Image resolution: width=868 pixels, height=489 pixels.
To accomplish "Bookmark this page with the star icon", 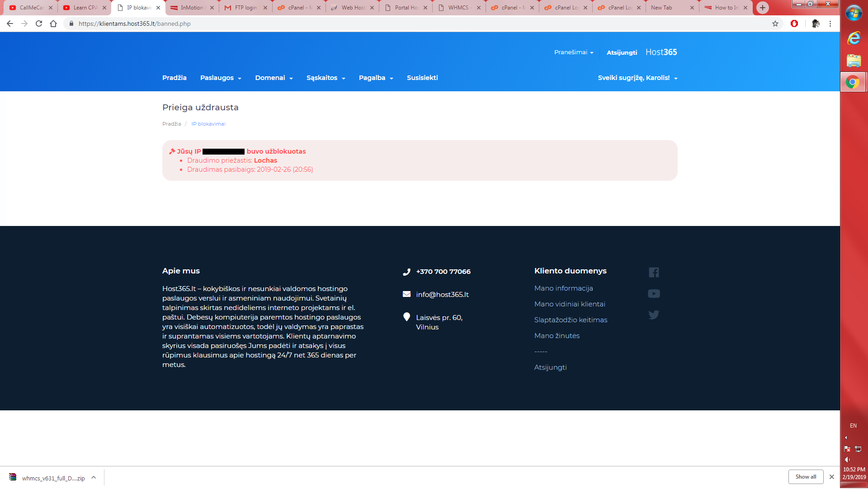I will click(775, 24).
